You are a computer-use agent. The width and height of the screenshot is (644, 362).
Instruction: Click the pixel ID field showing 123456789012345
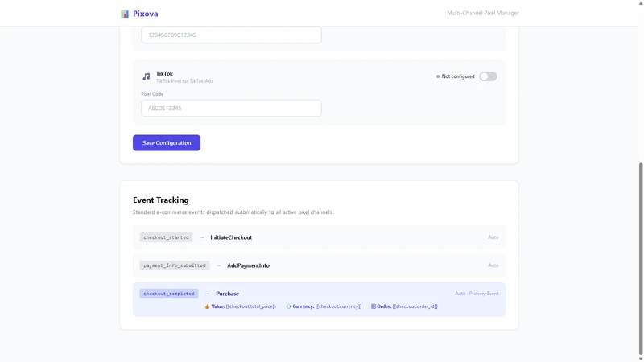click(231, 35)
